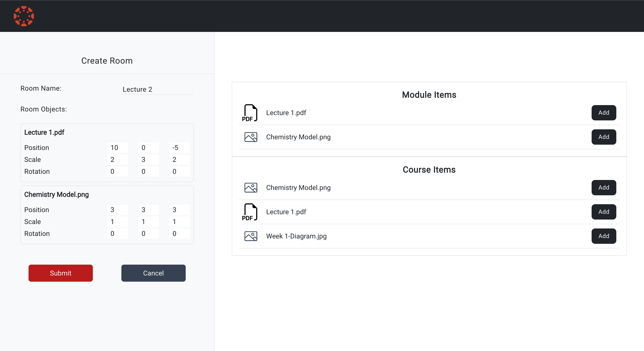Click Lecture 1.pdf name in Module Items

(286, 113)
